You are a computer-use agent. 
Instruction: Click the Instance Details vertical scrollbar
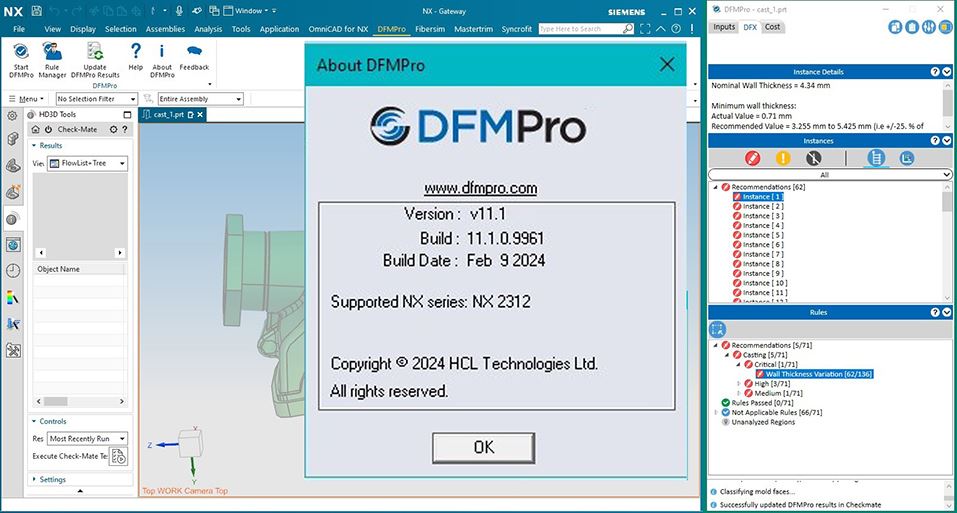(947, 106)
